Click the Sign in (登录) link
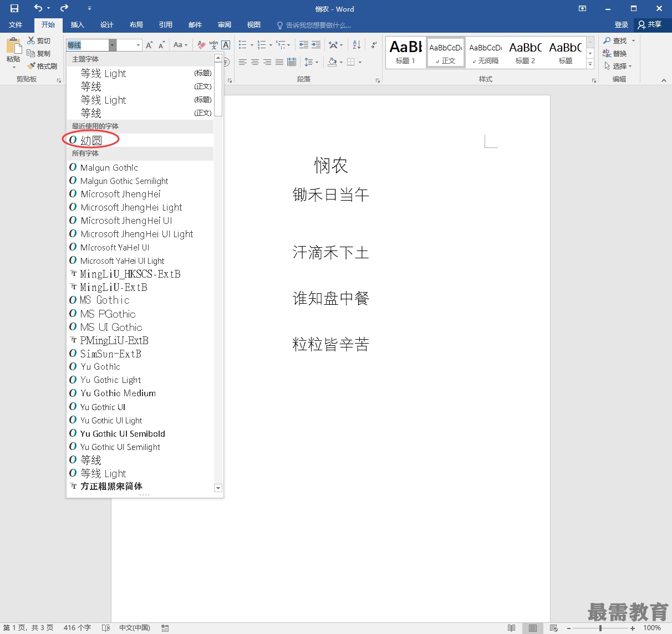Screen dimensions: 672x634 pos(622,25)
